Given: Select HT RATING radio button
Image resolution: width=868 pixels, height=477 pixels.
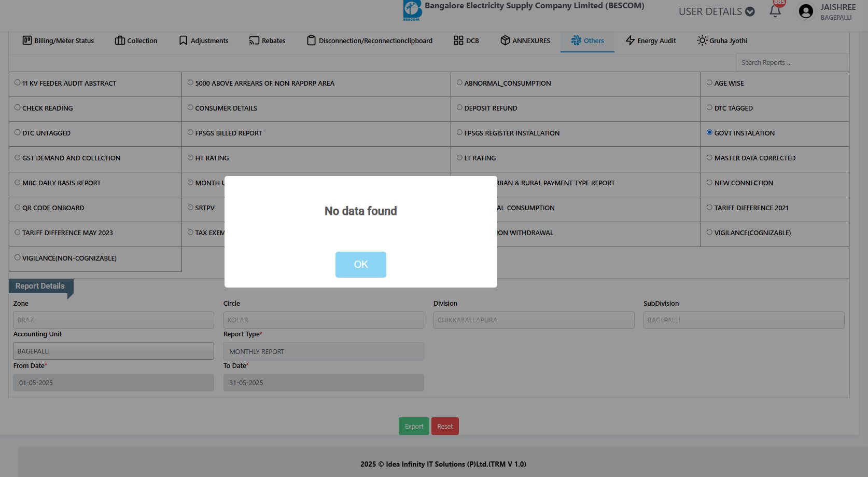Looking at the screenshot, I should (190, 157).
